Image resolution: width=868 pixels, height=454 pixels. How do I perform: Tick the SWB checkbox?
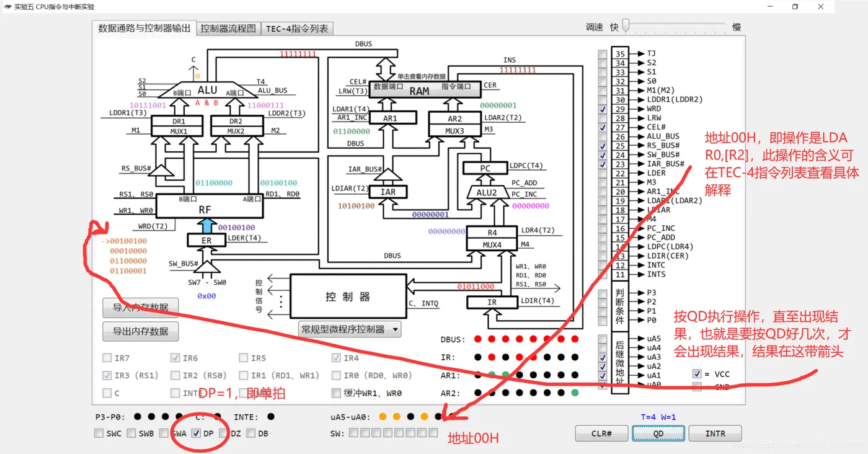[x=131, y=434]
